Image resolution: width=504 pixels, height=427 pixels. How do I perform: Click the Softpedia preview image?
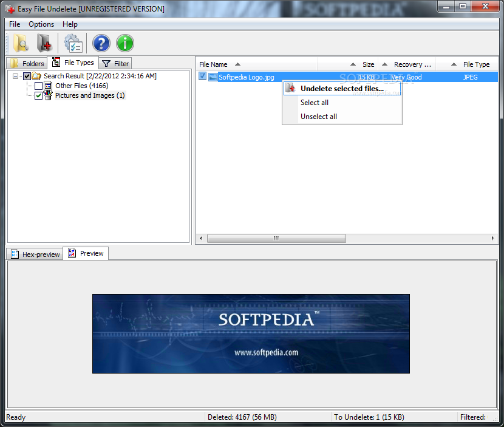click(251, 333)
